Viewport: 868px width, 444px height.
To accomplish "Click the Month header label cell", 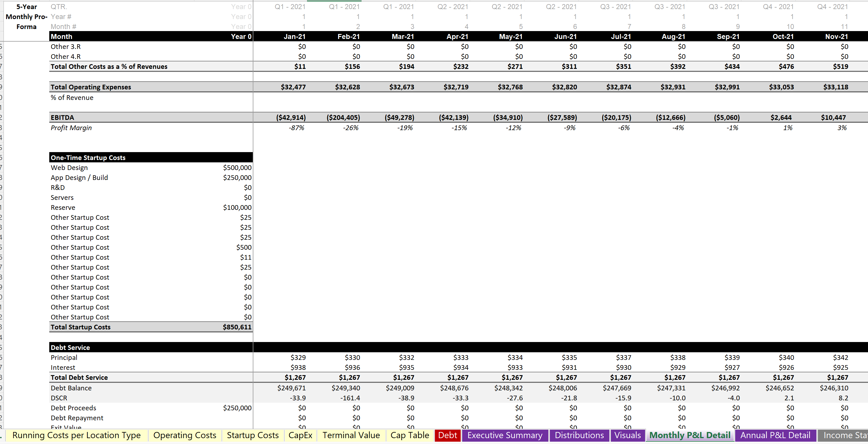I will 61,36.
